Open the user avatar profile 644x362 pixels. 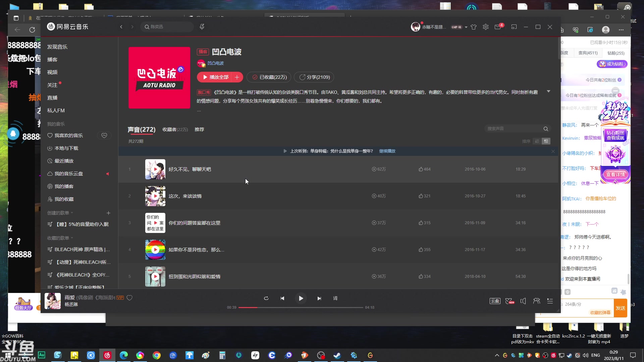click(x=416, y=27)
